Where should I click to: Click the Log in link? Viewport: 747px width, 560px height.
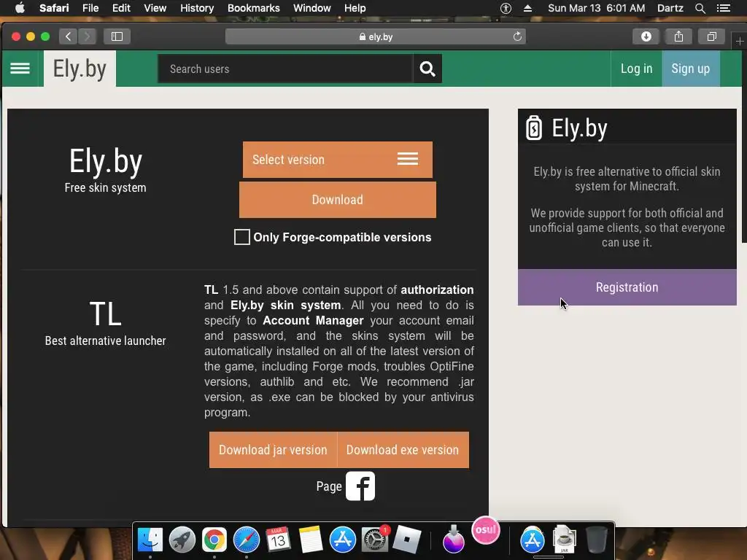636,69
